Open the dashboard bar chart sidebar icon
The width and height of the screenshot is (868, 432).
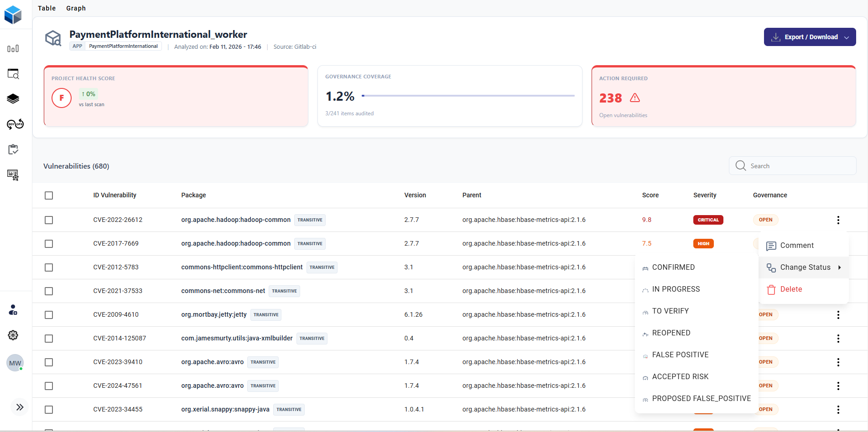(13, 49)
